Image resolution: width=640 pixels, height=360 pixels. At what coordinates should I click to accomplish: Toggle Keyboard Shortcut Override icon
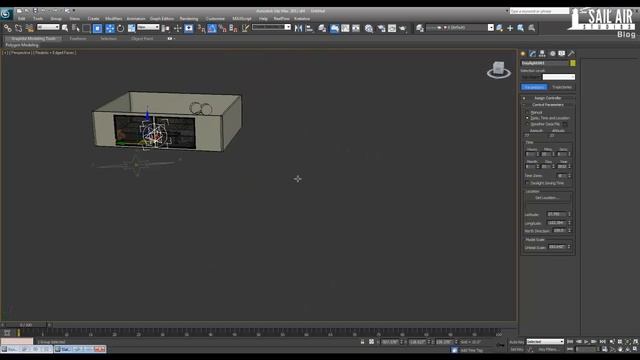coord(189,28)
